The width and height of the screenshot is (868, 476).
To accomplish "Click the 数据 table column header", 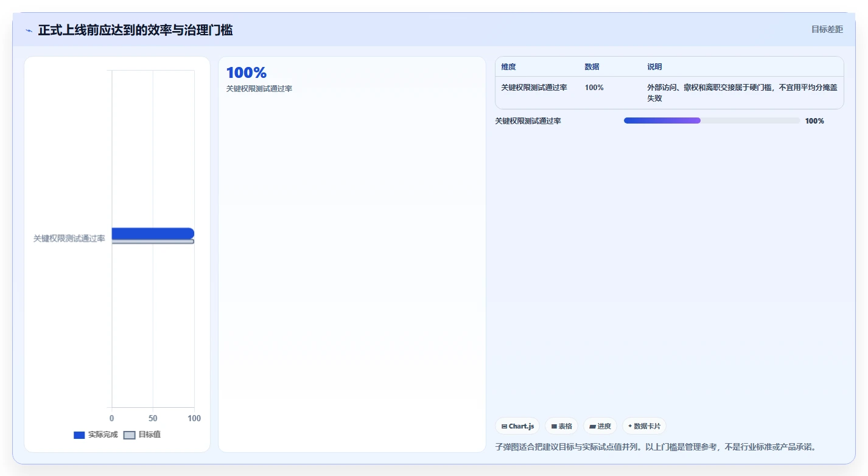I will [592, 67].
